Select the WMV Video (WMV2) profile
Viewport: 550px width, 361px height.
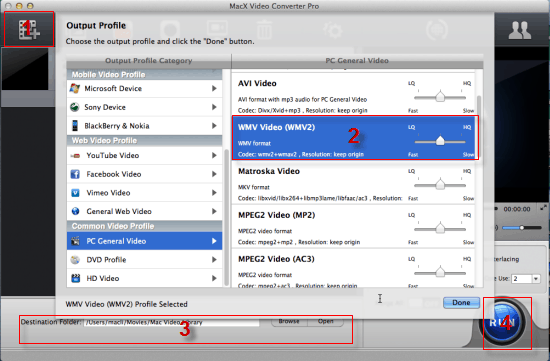[354, 138]
